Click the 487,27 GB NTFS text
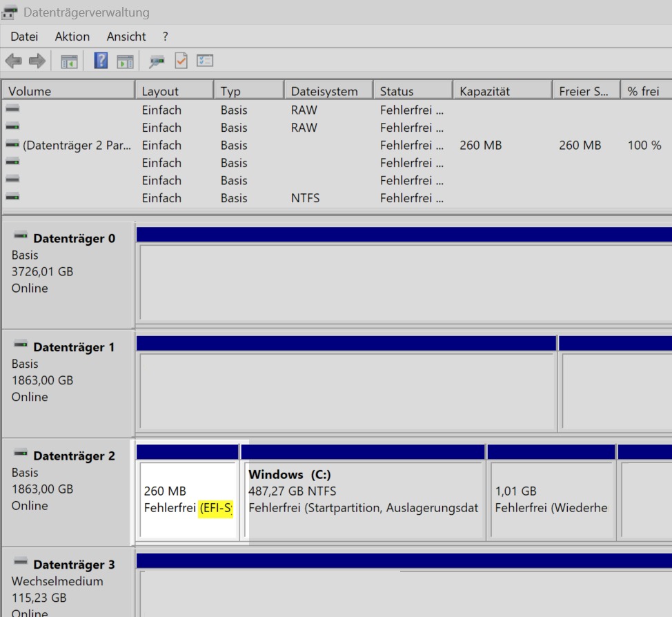This screenshot has height=617, width=672. pos(293,491)
